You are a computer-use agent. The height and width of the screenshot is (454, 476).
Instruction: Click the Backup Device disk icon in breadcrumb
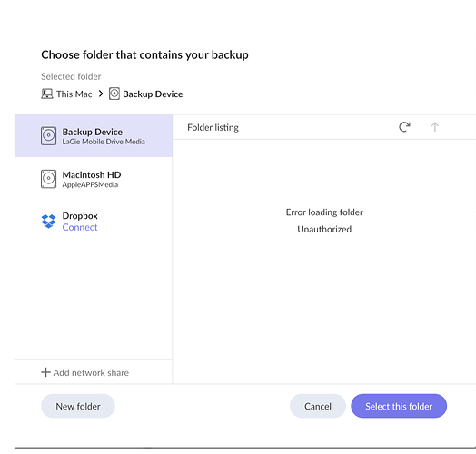click(114, 94)
